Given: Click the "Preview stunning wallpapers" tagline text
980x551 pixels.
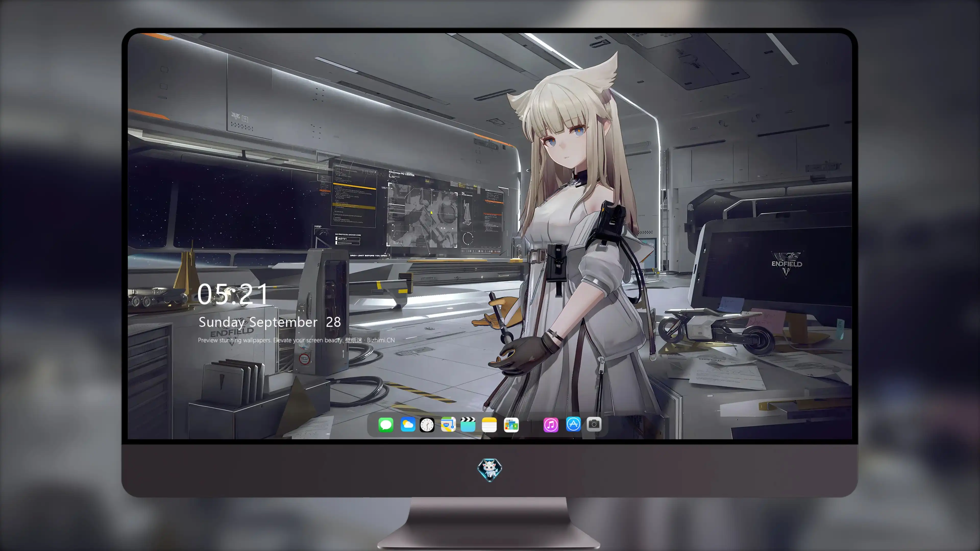Looking at the screenshot, I should tap(296, 340).
